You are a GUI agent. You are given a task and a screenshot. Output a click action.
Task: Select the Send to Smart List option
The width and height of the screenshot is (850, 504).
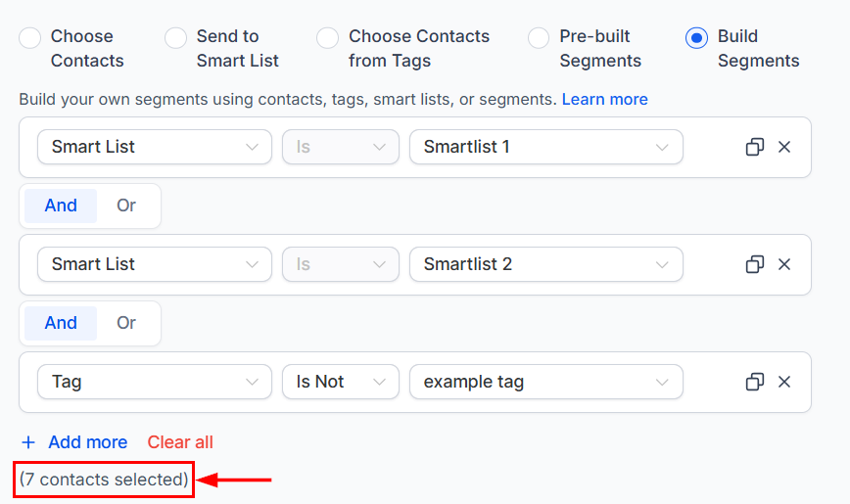175,38
